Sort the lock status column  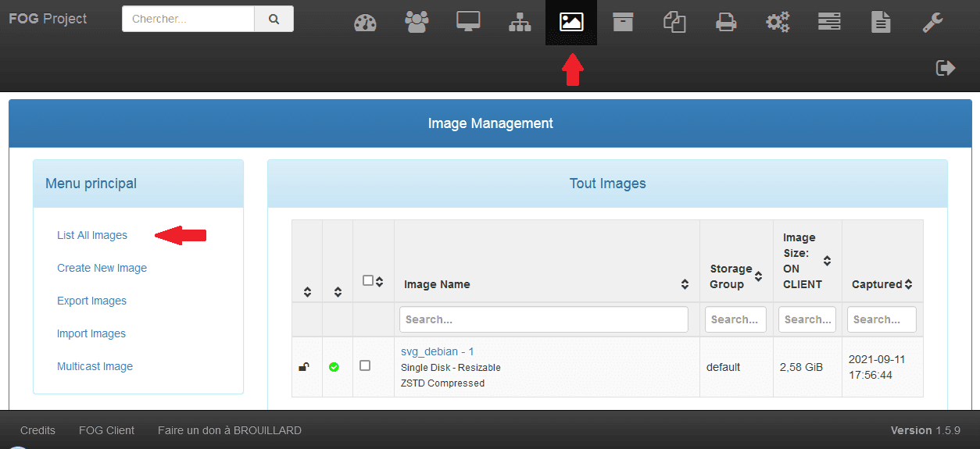pos(308,292)
